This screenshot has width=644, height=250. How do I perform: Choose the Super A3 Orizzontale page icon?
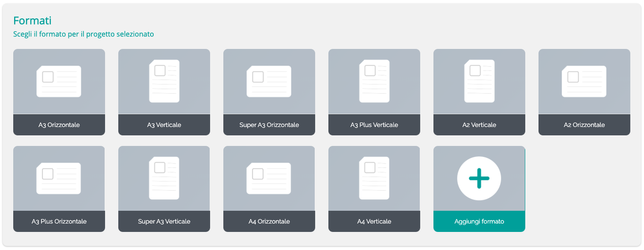269,81
